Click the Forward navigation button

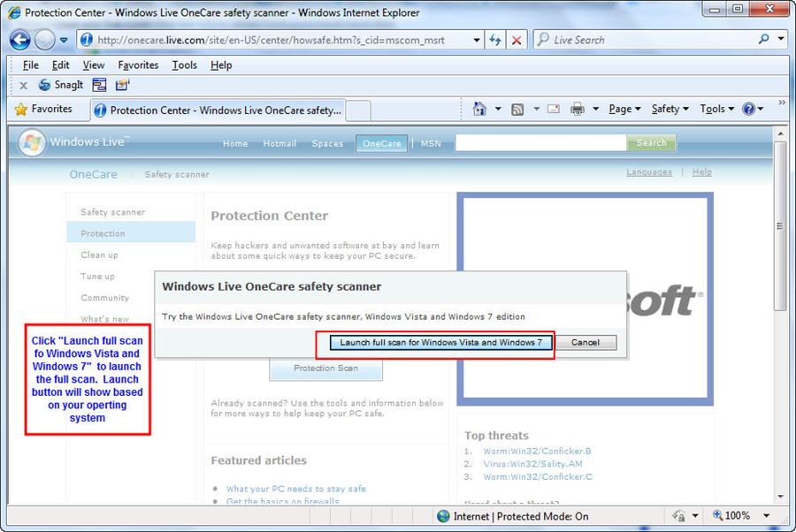[45, 40]
